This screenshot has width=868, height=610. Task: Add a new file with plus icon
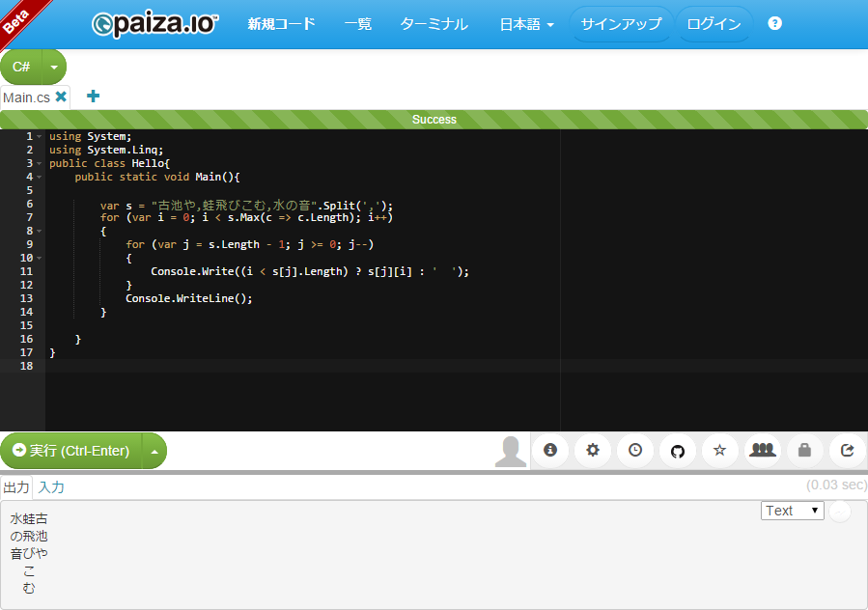93,97
